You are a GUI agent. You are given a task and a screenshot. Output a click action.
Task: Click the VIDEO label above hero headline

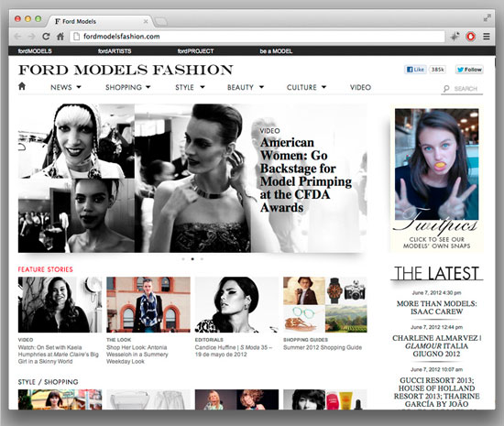point(269,130)
